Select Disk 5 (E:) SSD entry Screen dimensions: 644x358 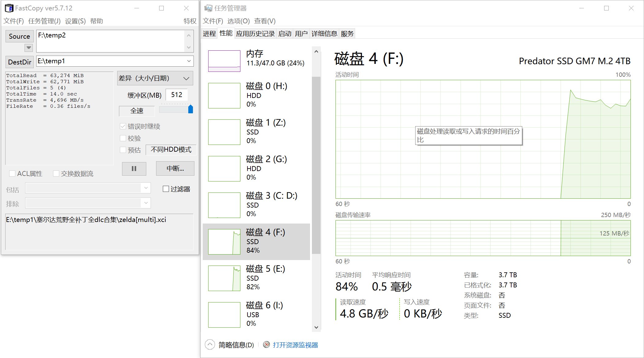coord(256,278)
